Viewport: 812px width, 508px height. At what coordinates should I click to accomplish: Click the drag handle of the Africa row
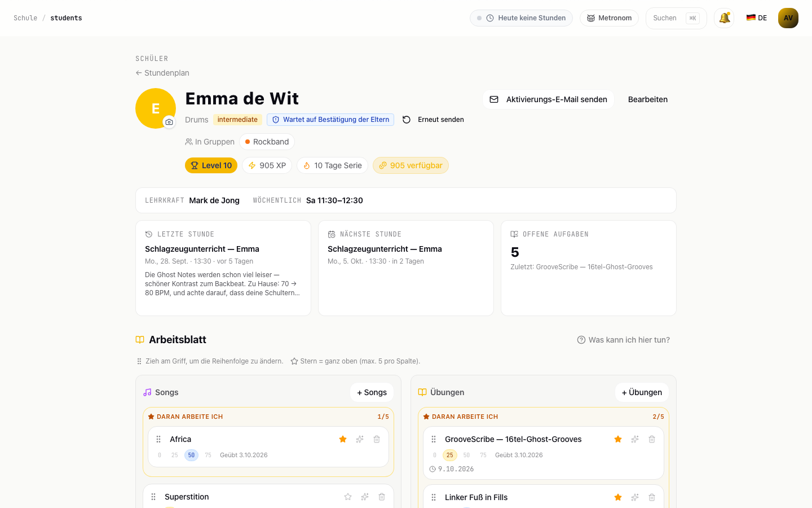click(158, 439)
